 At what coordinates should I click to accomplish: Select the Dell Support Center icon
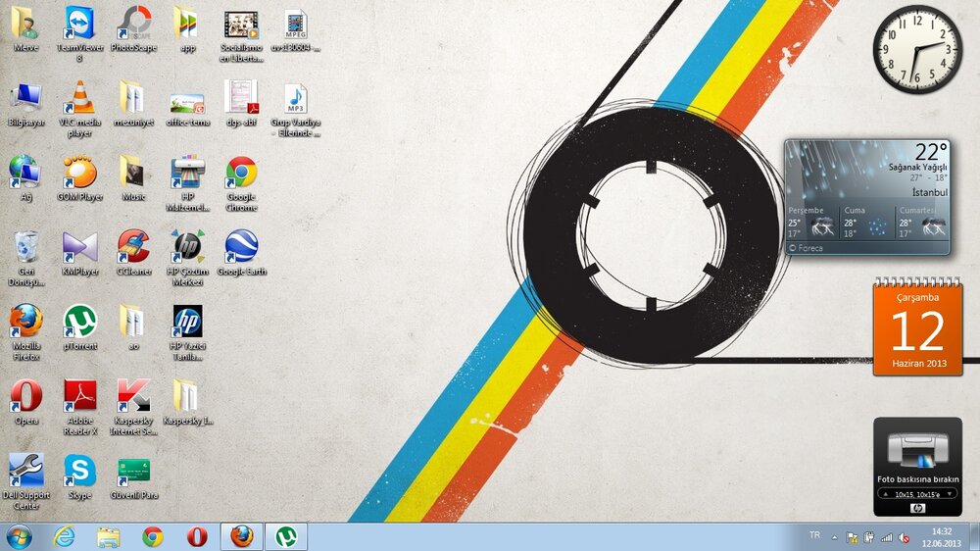click(25, 471)
